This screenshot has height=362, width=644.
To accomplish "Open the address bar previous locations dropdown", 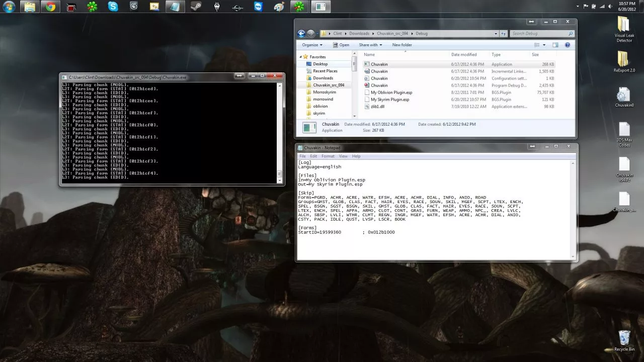I will click(x=496, y=34).
